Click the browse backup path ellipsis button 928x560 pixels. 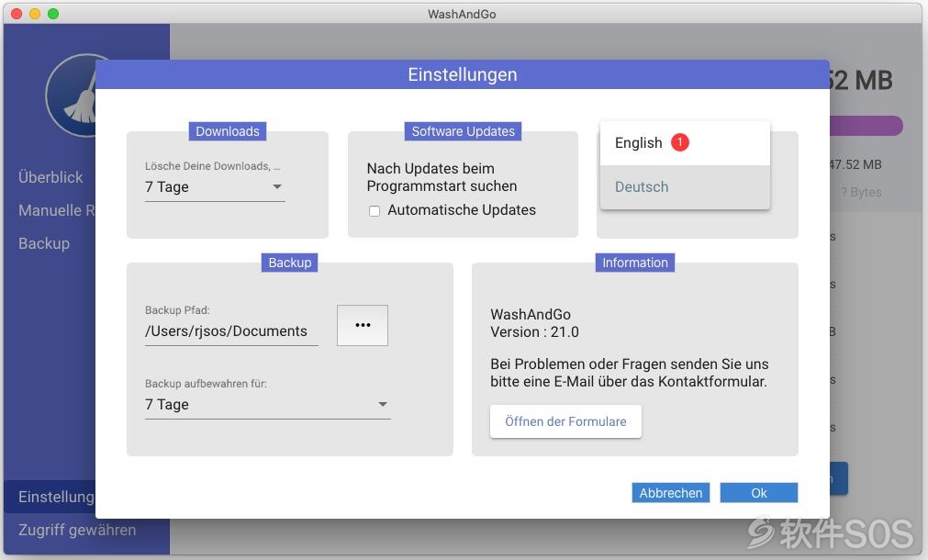[363, 325]
